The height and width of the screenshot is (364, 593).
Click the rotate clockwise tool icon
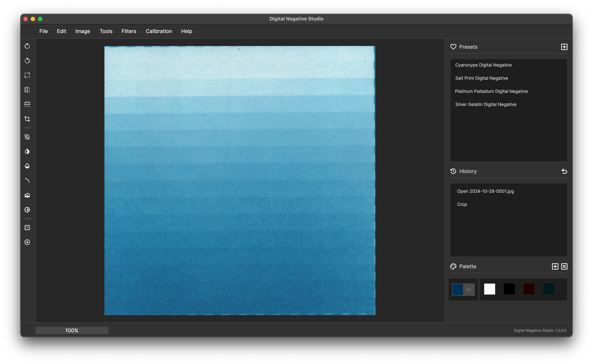pyautogui.click(x=27, y=46)
